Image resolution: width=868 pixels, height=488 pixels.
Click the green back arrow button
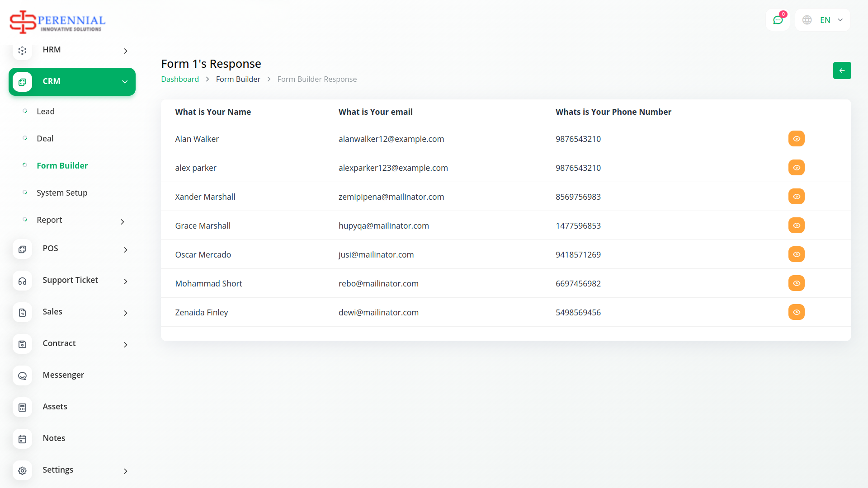[x=842, y=70]
